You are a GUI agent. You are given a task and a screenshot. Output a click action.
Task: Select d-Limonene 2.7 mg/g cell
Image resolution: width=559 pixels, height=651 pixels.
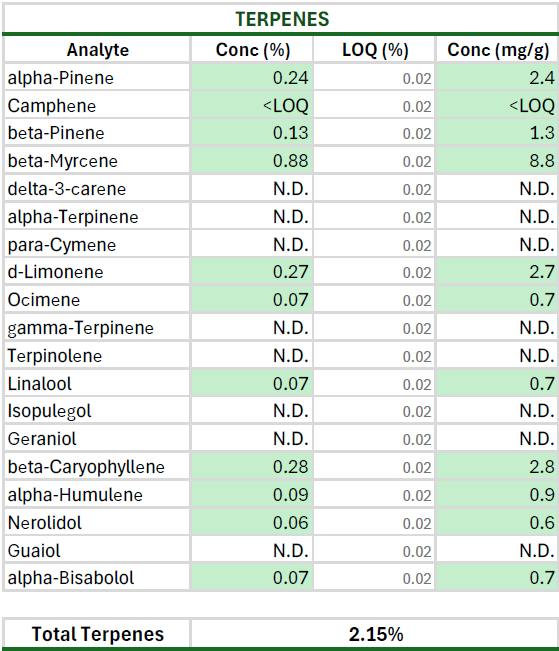click(497, 272)
